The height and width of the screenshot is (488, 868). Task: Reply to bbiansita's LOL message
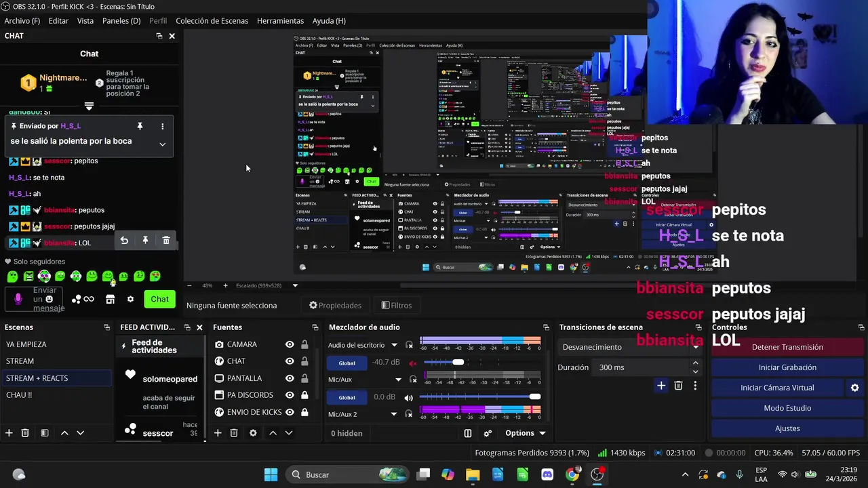pyautogui.click(x=124, y=241)
